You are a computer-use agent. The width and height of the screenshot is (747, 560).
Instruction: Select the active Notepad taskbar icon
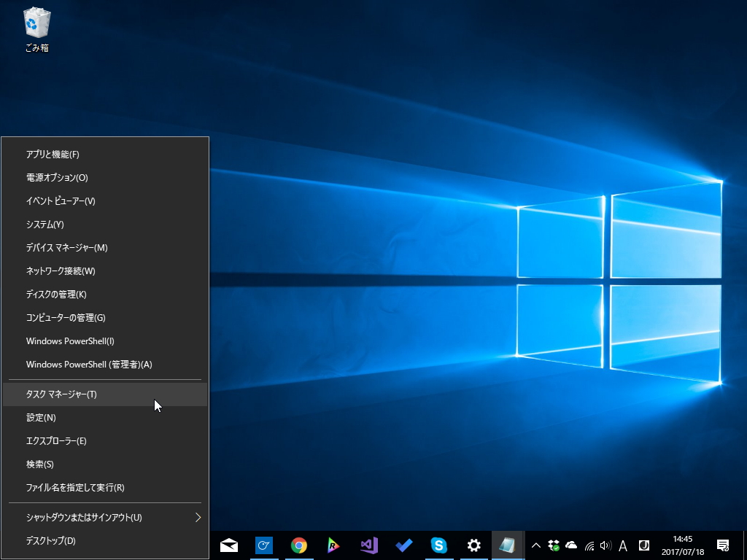coord(508,545)
